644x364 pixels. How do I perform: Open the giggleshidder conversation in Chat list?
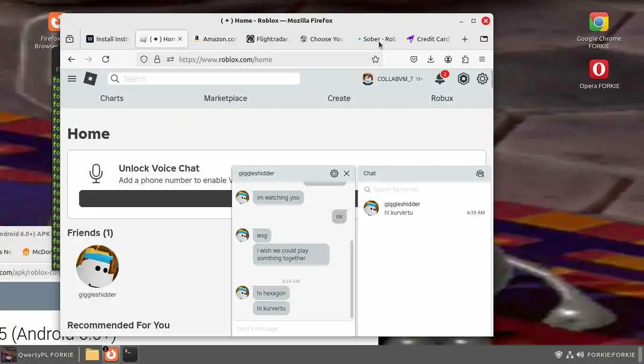pos(424,208)
